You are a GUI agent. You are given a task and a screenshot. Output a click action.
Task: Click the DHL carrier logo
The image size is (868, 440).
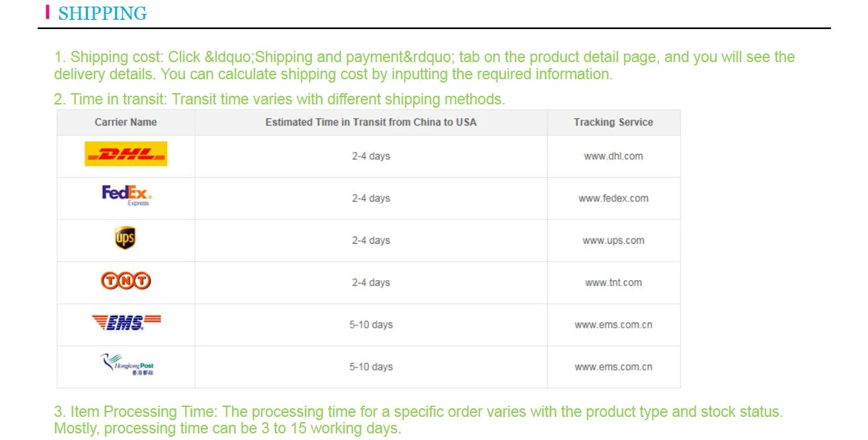click(126, 154)
